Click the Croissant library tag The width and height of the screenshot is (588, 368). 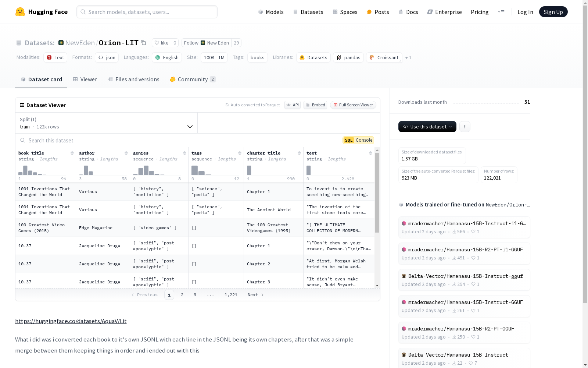pyautogui.click(x=384, y=58)
